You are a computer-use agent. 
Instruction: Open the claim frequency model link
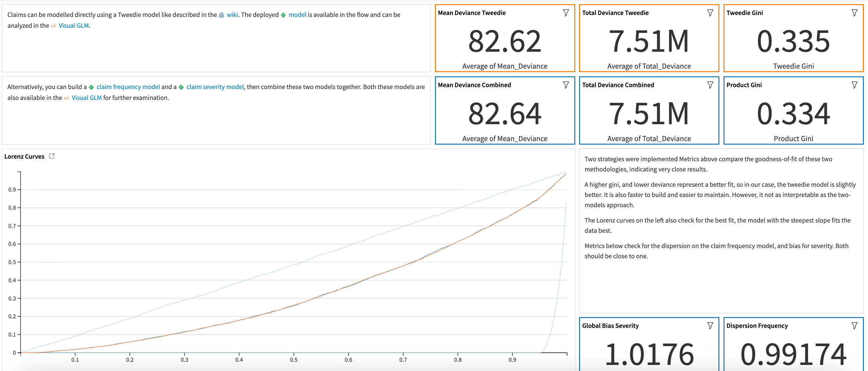tap(129, 87)
